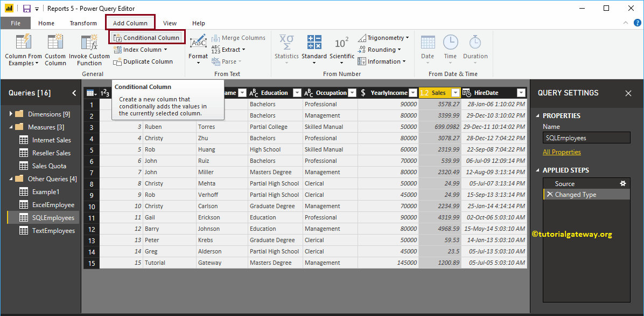Viewport: 644px width, 316px height.
Task: Click the Sales decimal type icon
Action: tap(424, 93)
